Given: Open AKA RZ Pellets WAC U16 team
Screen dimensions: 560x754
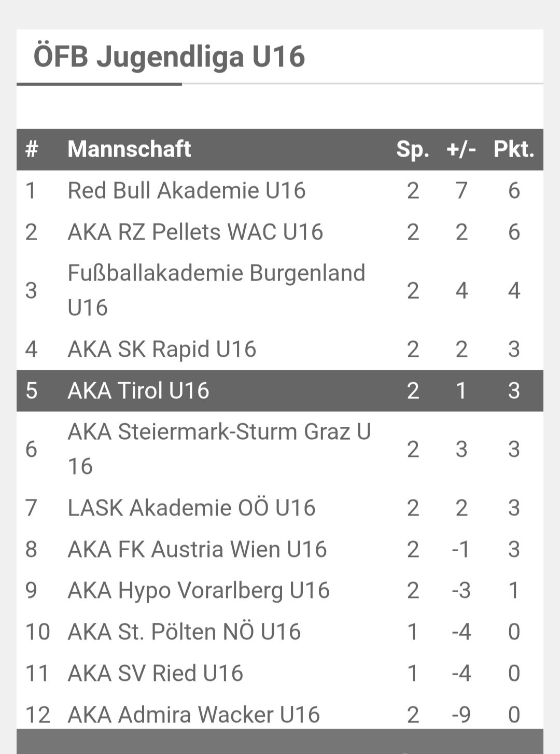Looking at the screenshot, I should point(195,232).
